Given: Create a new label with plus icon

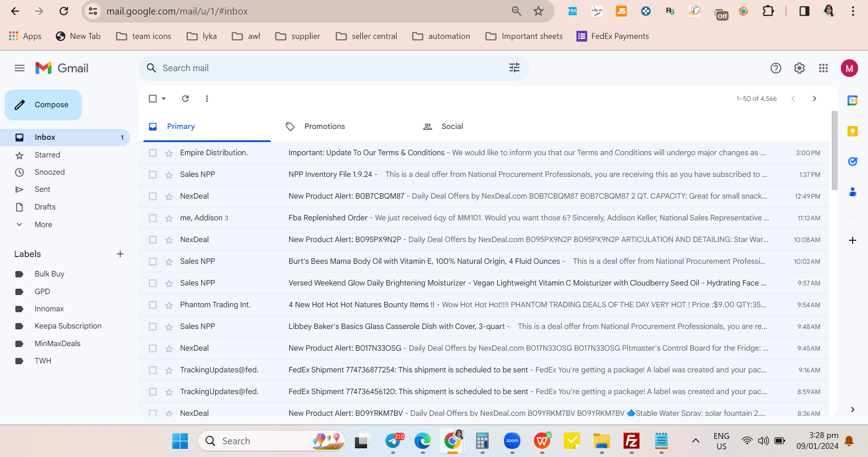Looking at the screenshot, I should (120, 254).
